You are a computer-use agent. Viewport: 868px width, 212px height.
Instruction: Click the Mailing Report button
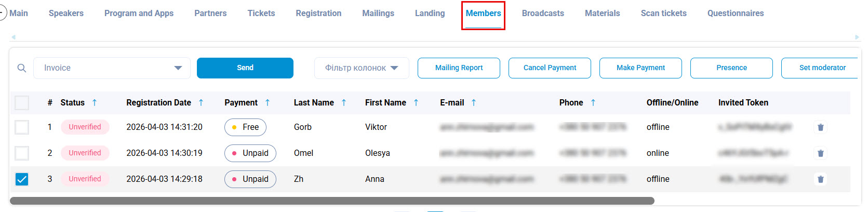459,68
